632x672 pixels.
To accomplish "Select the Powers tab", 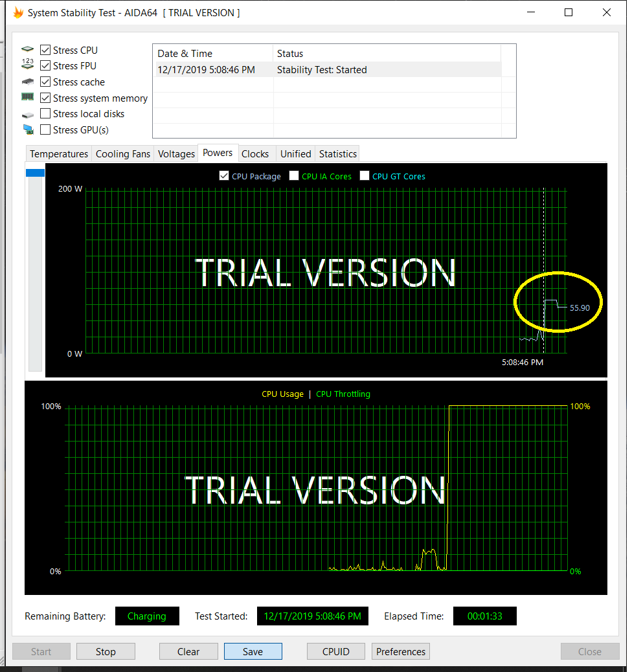I will 218,153.
